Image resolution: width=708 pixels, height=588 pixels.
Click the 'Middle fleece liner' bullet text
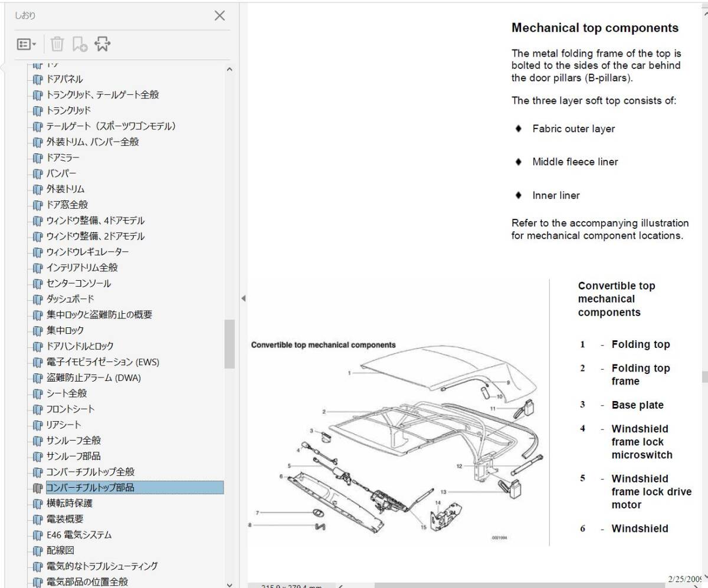tap(575, 162)
